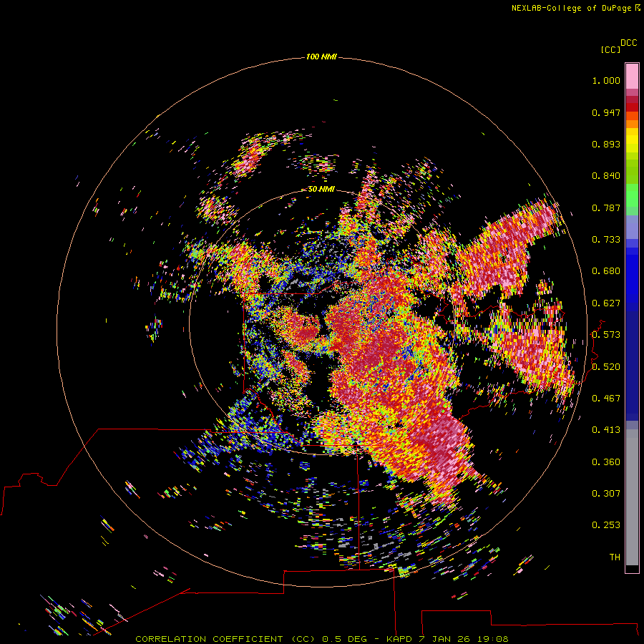Pick the light pink top color bar segment

coord(632,77)
